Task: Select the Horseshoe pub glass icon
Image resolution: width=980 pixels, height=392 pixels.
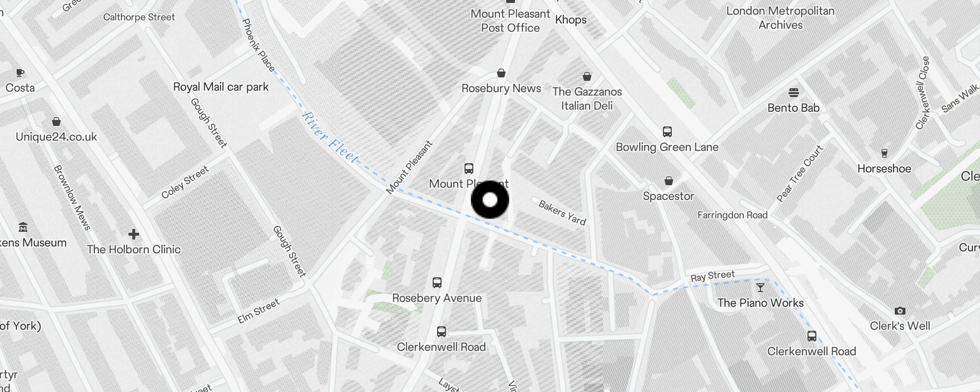Action: coord(884,153)
